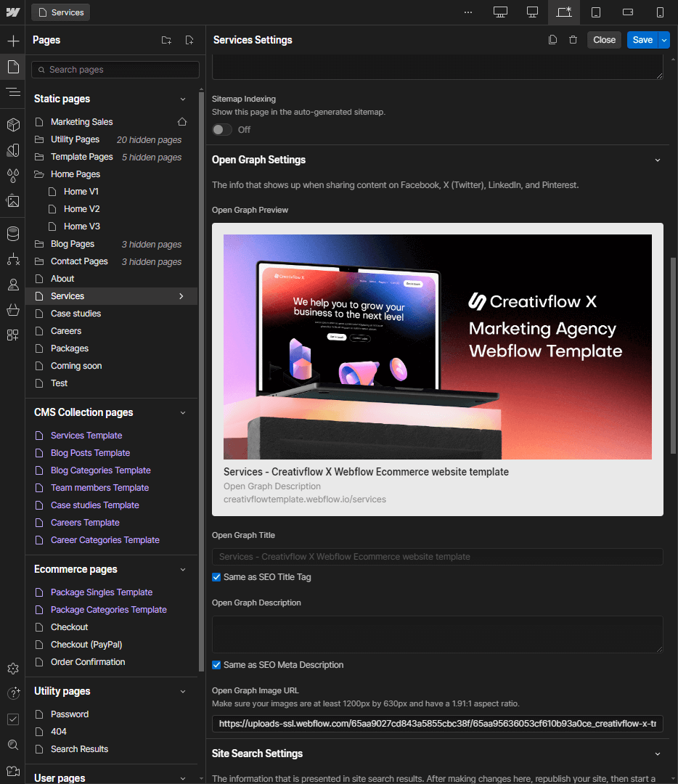Image resolution: width=678 pixels, height=784 pixels.
Task: Open the Ecommerce panel
Action: tap(12, 310)
